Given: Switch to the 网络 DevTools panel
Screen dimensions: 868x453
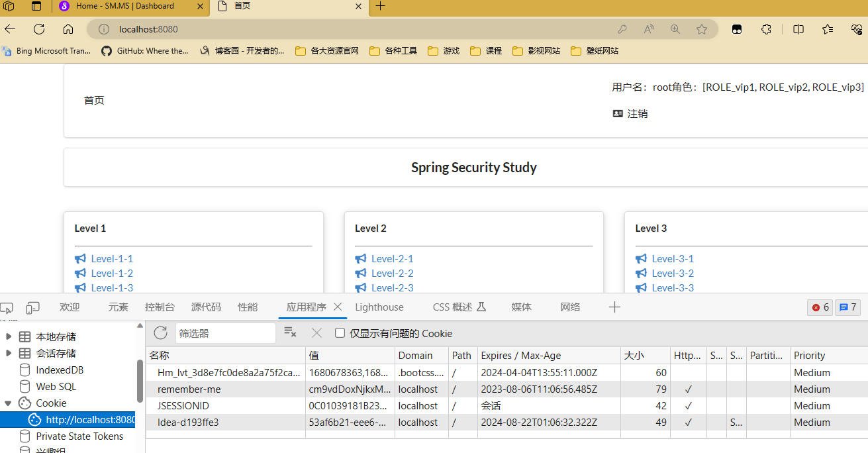Looking at the screenshot, I should tap(570, 307).
